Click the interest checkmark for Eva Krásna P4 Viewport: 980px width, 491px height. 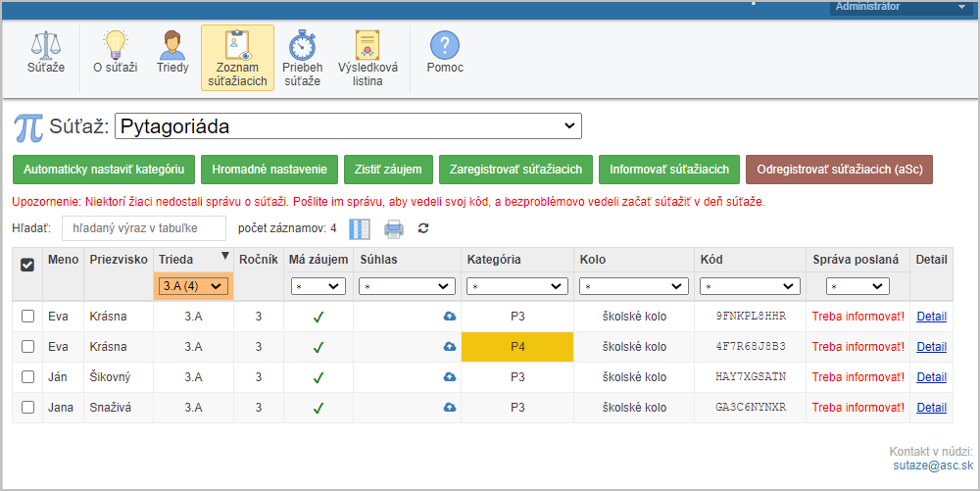click(318, 347)
